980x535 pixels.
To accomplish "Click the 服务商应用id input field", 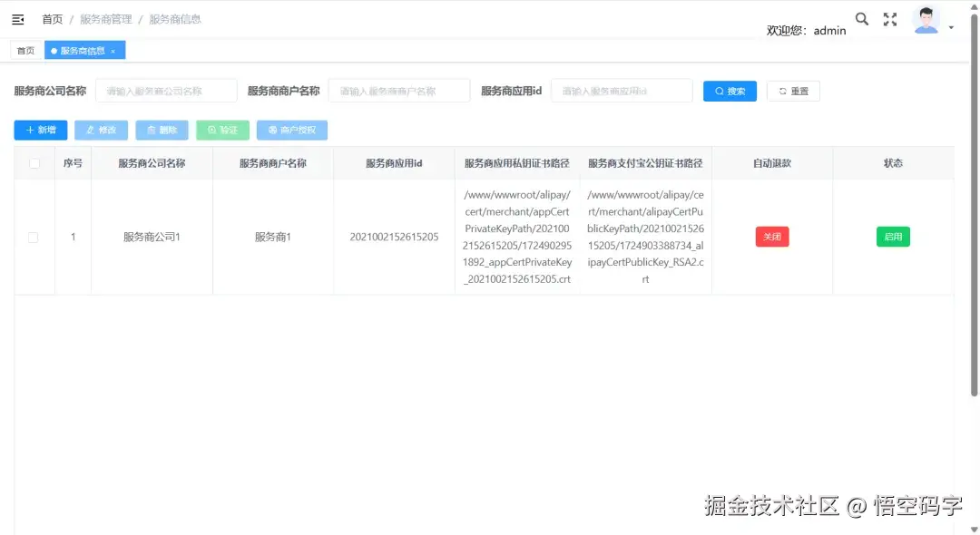I will point(622,91).
